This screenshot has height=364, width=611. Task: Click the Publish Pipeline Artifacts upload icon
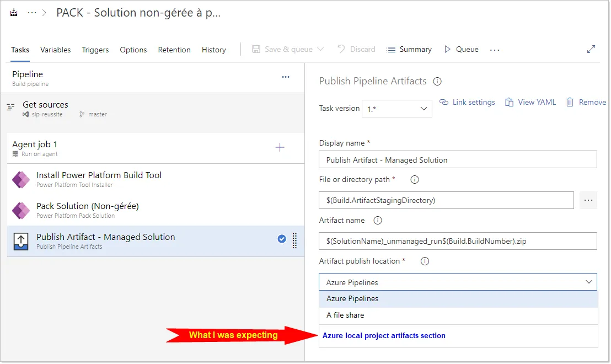point(21,241)
